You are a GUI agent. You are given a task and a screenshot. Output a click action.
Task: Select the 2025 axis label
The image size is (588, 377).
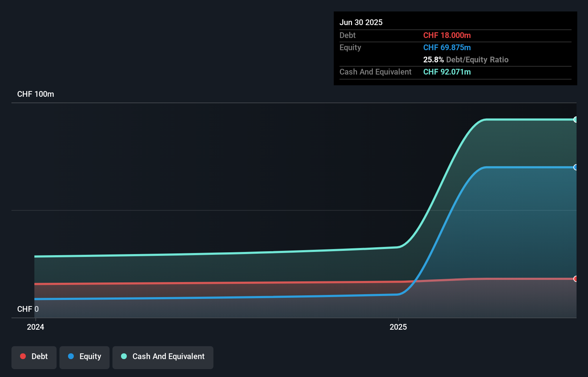pos(399,327)
